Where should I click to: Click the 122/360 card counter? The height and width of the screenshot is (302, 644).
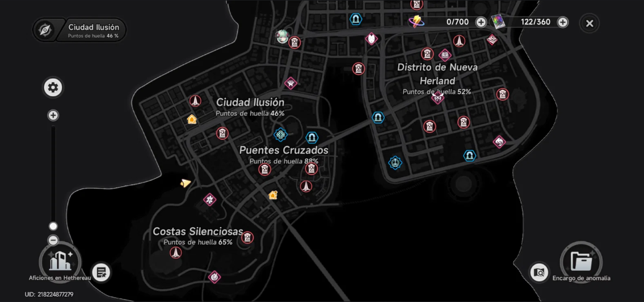click(x=536, y=22)
